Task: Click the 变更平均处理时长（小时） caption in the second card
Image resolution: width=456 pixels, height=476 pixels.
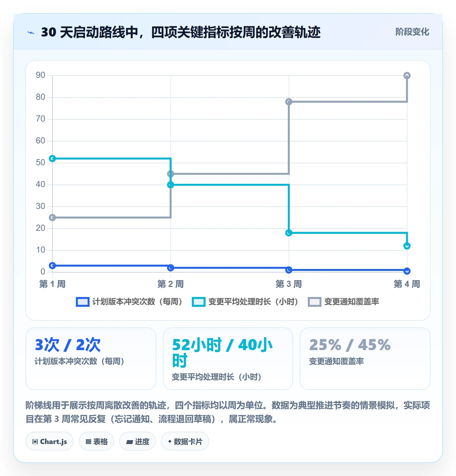Action: tap(217, 377)
